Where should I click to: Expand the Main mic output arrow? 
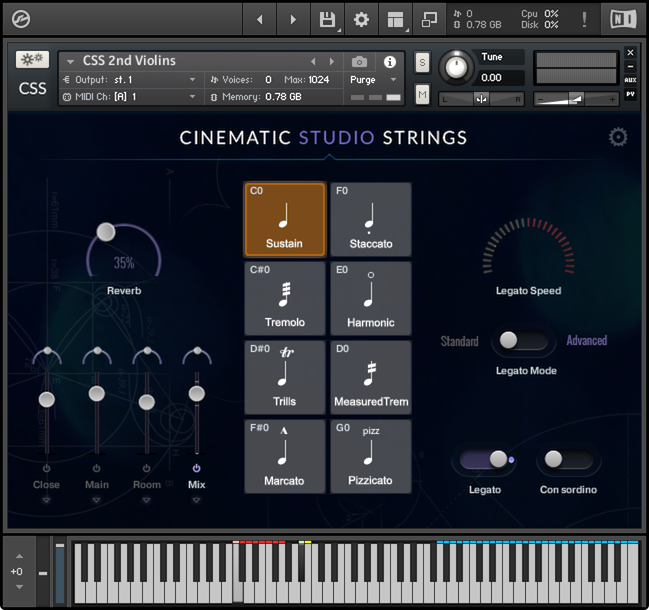click(x=96, y=500)
